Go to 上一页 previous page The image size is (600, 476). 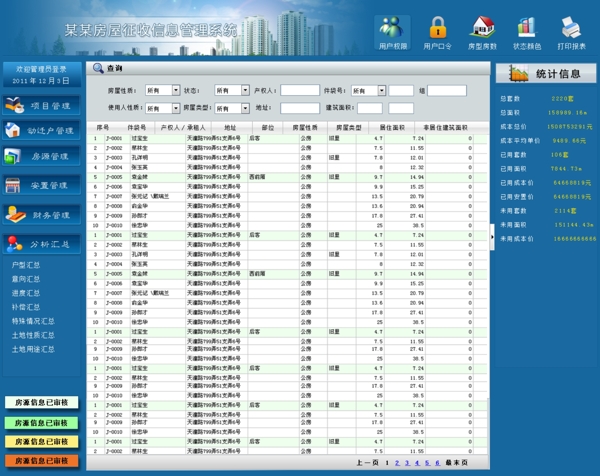tap(367, 463)
